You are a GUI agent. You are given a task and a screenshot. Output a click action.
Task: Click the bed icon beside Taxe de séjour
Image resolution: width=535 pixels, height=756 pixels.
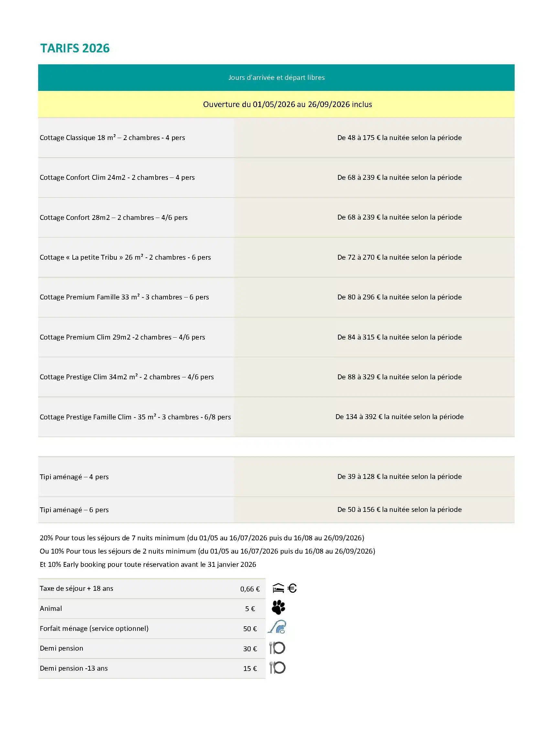pos(278,588)
